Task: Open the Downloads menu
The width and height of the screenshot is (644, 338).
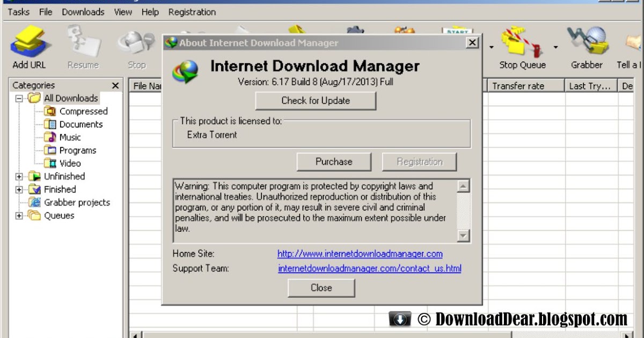Action: coord(83,12)
